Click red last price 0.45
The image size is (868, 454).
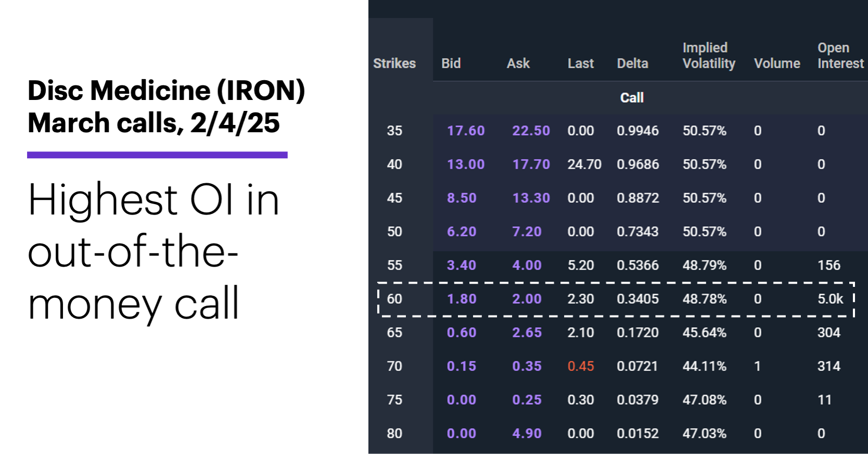581,367
